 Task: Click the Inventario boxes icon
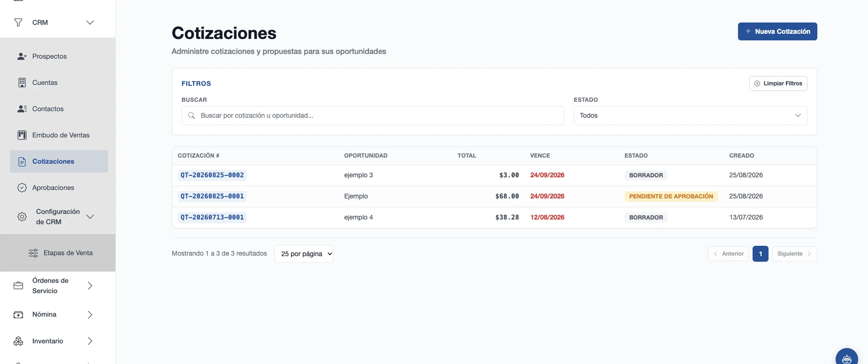coord(18,341)
